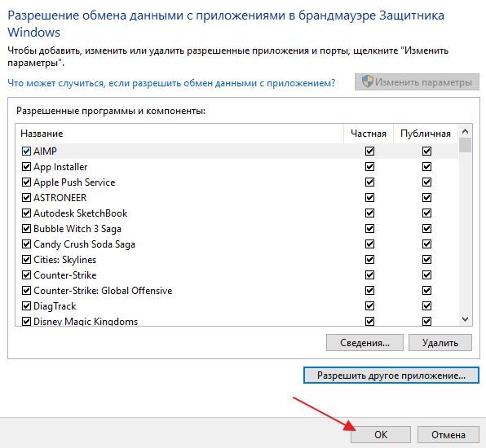Uncheck Candy Crush Soda Saga name checkbox
The width and height of the screenshot is (486, 448).
coord(26,244)
